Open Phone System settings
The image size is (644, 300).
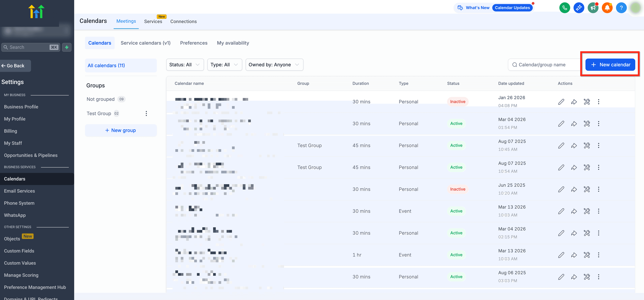tap(19, 203)
